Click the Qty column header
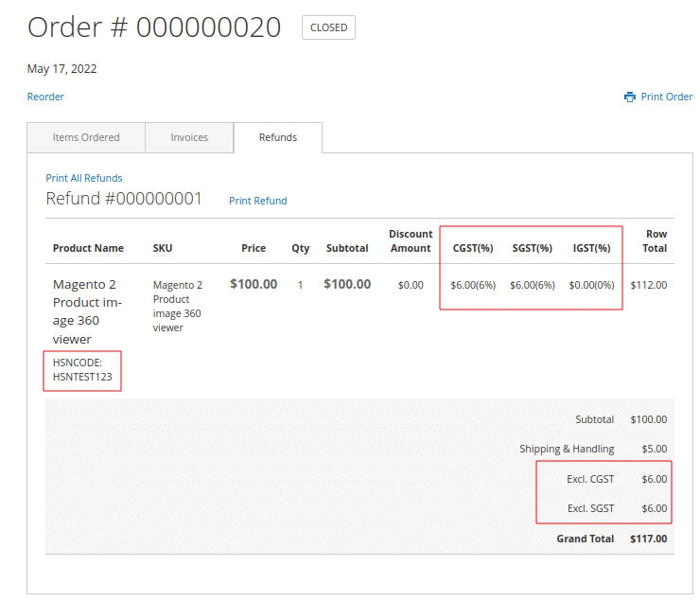 coord(301,248)
